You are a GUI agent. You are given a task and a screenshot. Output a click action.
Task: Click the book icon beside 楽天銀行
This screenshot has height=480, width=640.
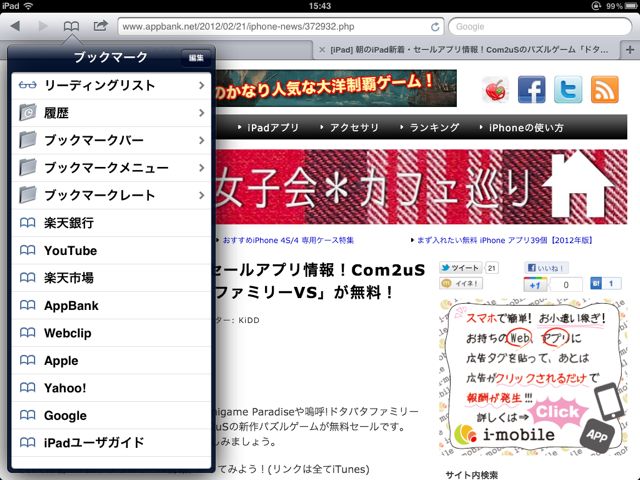tap(27, 223)
